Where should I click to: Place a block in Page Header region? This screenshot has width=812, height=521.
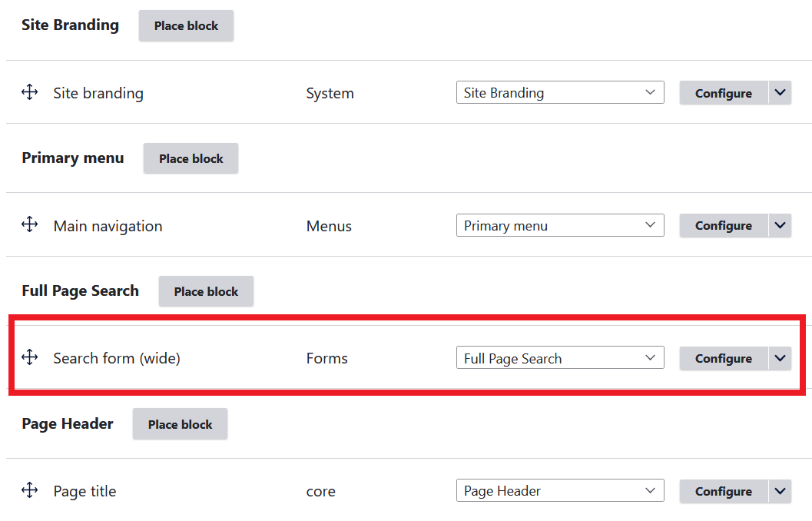point(180,424)
